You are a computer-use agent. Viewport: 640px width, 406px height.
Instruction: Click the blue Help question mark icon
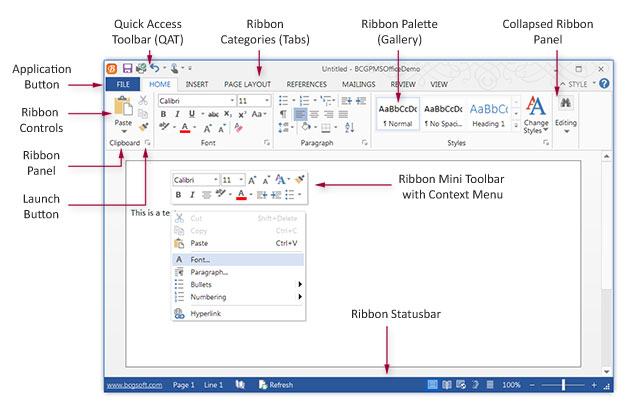[604, 84]
